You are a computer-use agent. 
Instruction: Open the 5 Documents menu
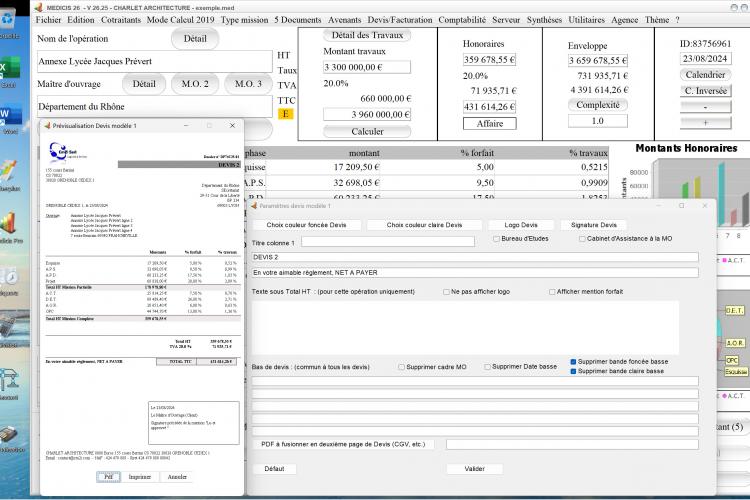pos(298,20)
